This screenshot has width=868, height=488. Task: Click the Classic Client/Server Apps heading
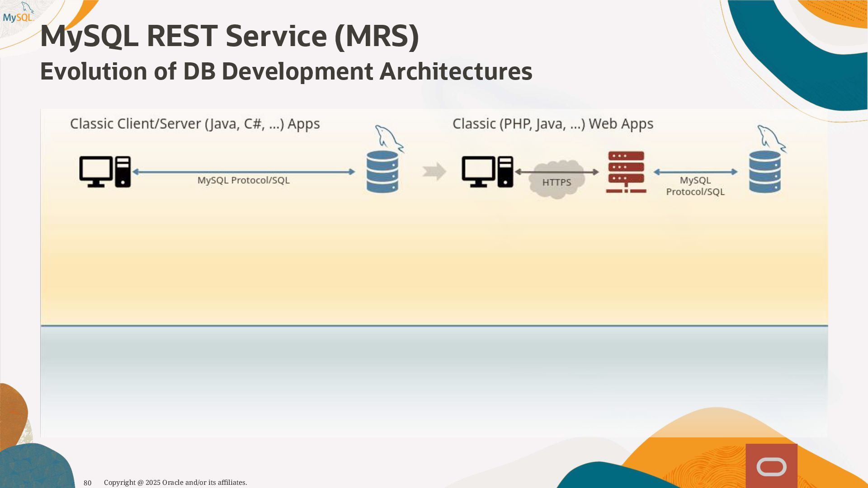[195, 124]
